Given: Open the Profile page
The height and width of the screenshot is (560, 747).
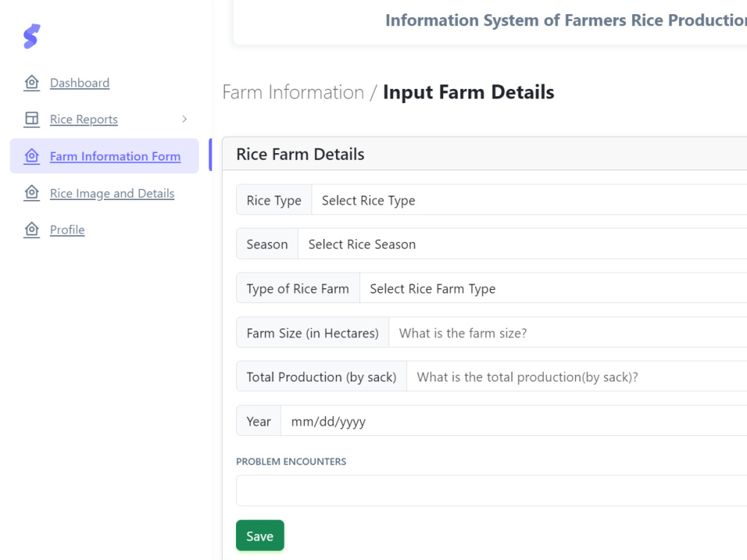Looking at the screenshot, I should pyautogui.click(x=67, y=230).
